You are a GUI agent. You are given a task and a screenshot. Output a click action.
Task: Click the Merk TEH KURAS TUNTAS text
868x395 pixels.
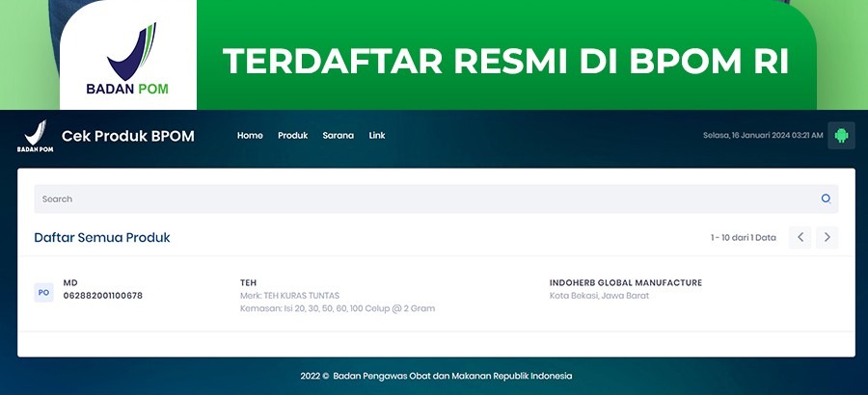(289, 296)
